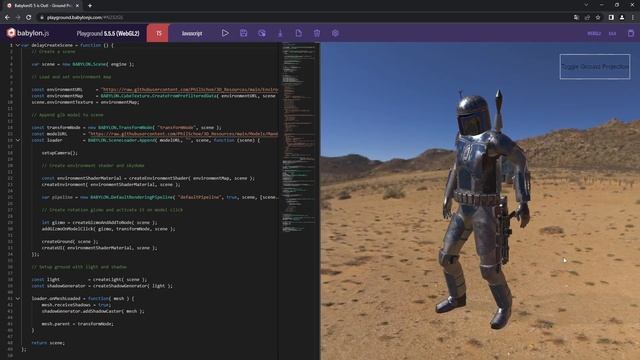The height and width of the screenshot is (360, 640).
Task: Open a new browser tab with plus icon
Action: coord(90,6)
